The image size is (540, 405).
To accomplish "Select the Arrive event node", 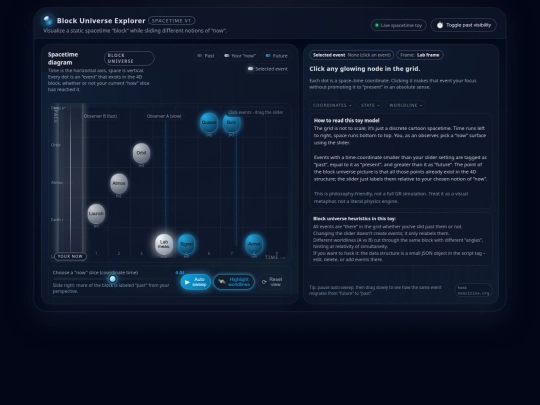I will [254, 244].
